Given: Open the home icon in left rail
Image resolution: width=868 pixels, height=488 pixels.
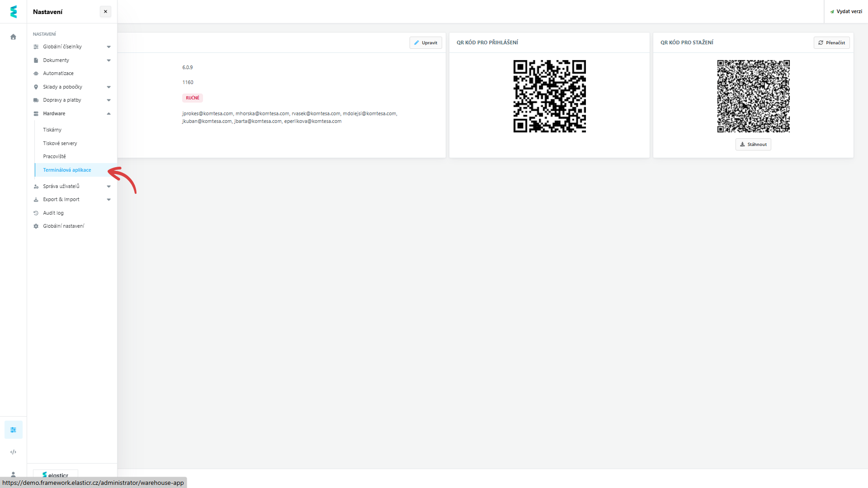Looking at the screenshot, I should coord(13,37).
